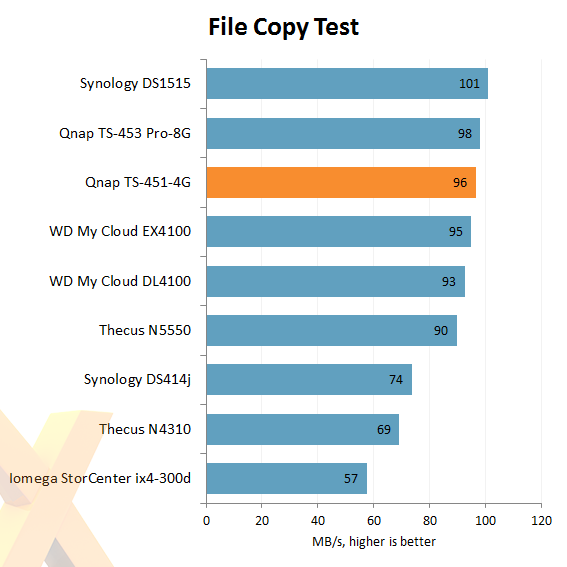Select the Synology DS1515 axis label
The width and height of the screenshot is (567, 567).
pyautogui.click(x=135, y=84)
